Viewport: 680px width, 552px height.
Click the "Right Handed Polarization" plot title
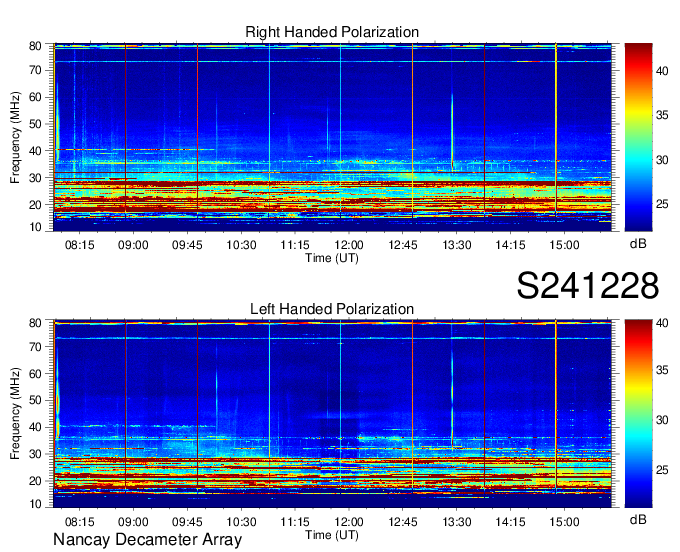click(332, 32)
